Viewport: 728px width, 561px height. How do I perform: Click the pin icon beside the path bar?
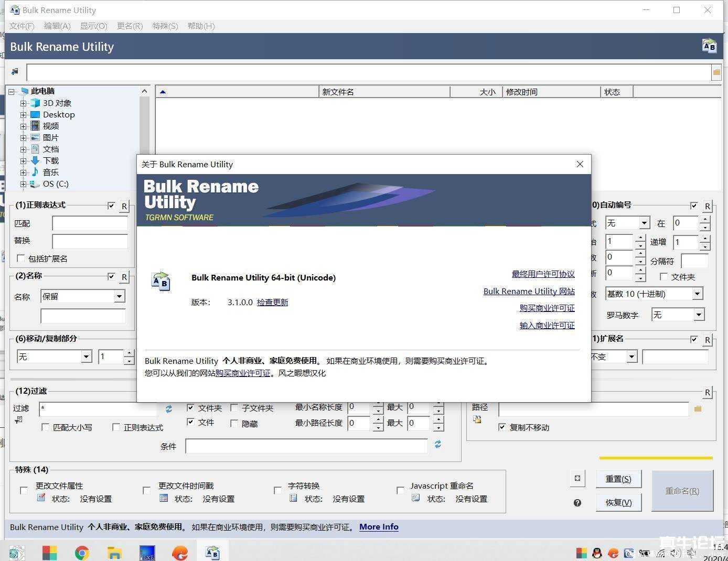pos(15,72)
